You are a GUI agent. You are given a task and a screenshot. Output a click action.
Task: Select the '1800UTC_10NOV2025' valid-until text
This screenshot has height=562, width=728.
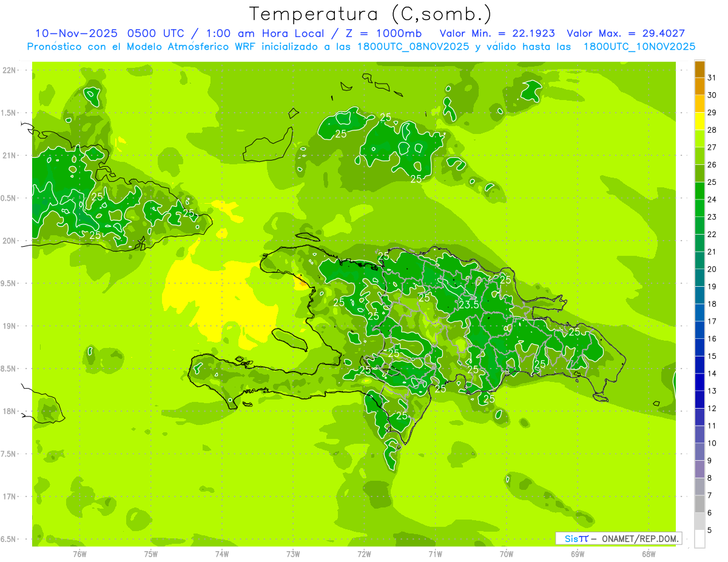coord(639,47)
